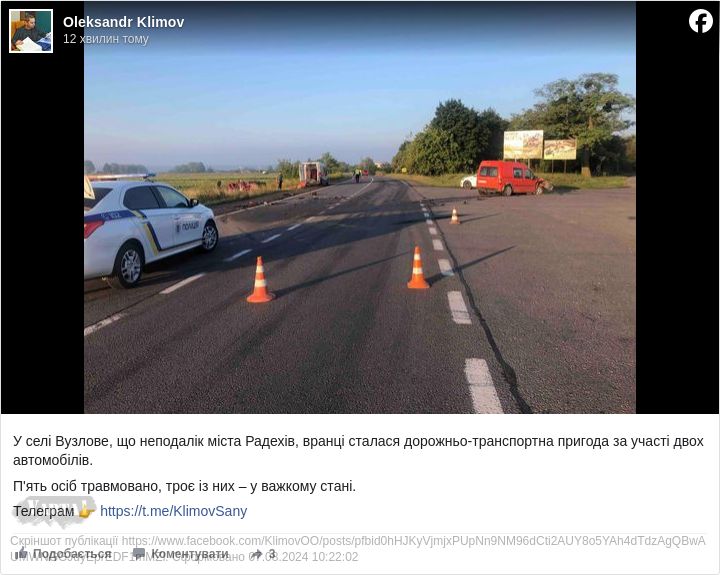
Task: Click the police car in the photo
Action: pos(150,230)
